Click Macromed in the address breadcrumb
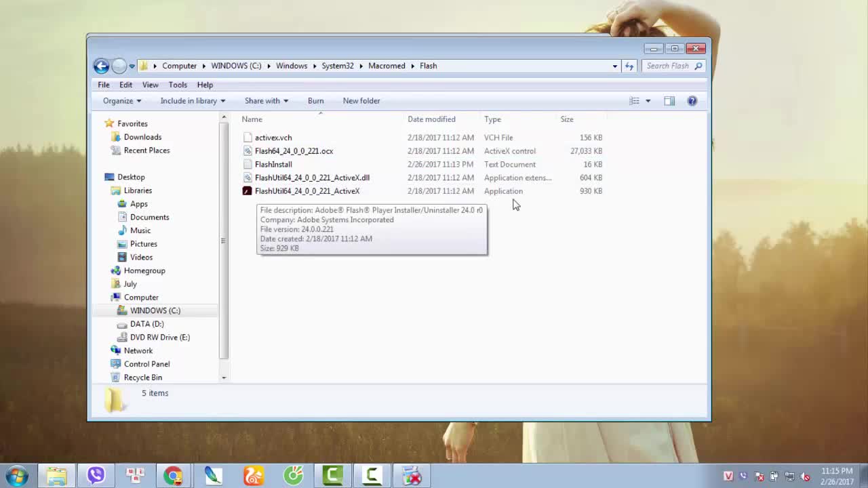Image resolution: width=868 pixels, height=488 pixels. (x=387, y=66)
